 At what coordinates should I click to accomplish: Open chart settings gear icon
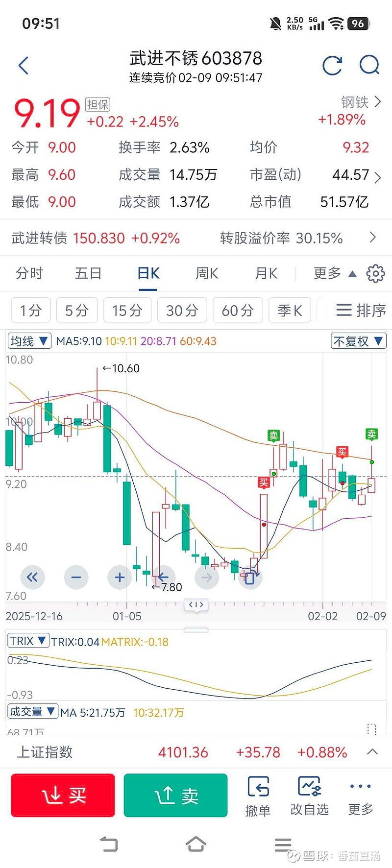375,273
